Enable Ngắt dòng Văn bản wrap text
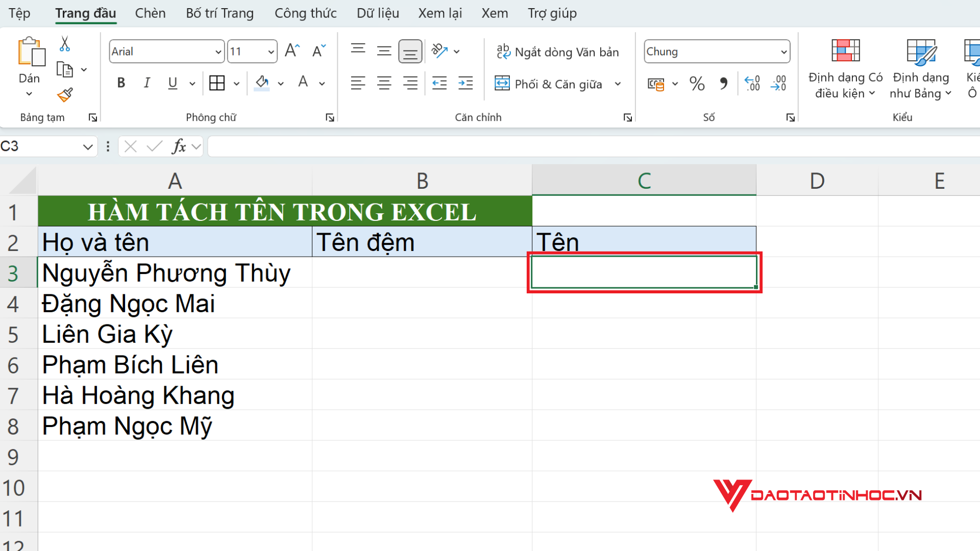980x551 pixels. coord(557,52)
